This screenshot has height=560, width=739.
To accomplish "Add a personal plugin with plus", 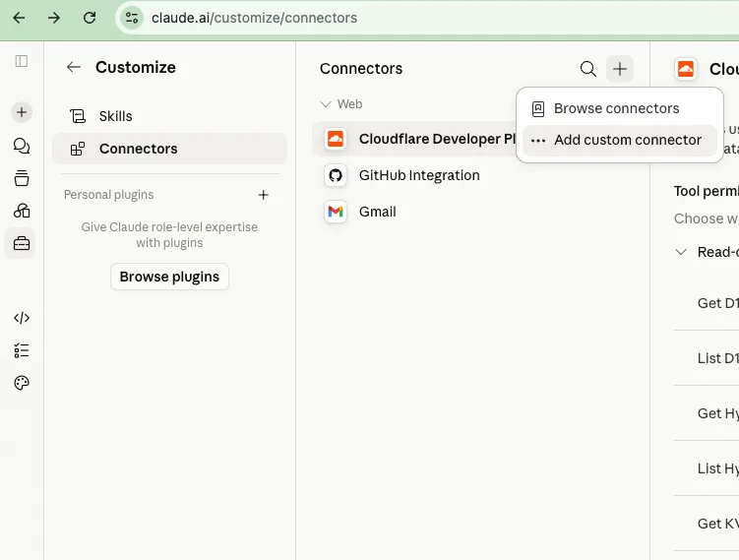I will [264, 195].
